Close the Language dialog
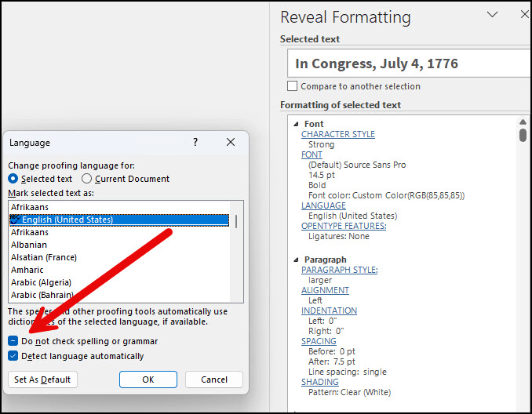This screenshot has width=532, height=414. click(x=231, y=142)
